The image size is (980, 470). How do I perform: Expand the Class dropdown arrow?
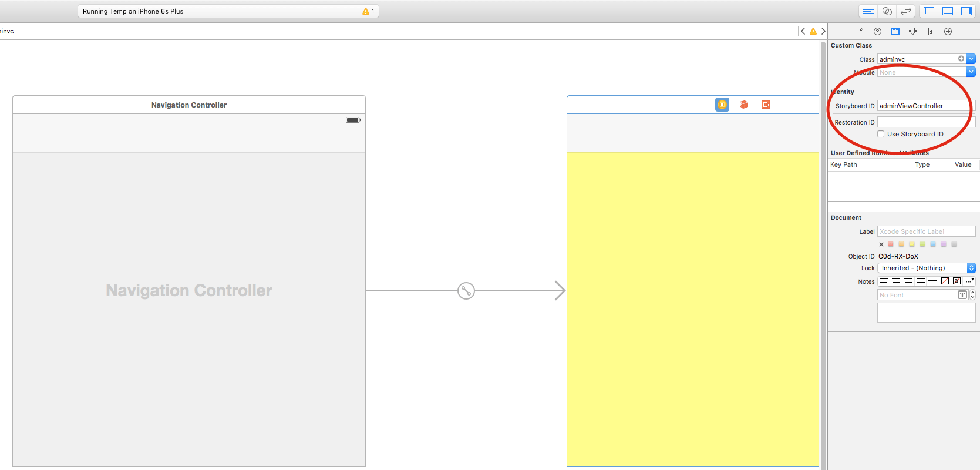pos(971,59)
